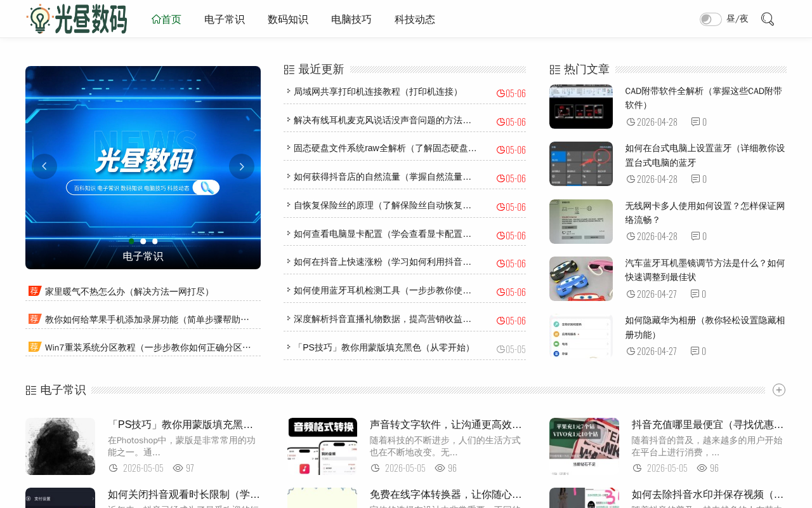Click views eye icon under 声音转文字软件

click(x=440, y=468)
